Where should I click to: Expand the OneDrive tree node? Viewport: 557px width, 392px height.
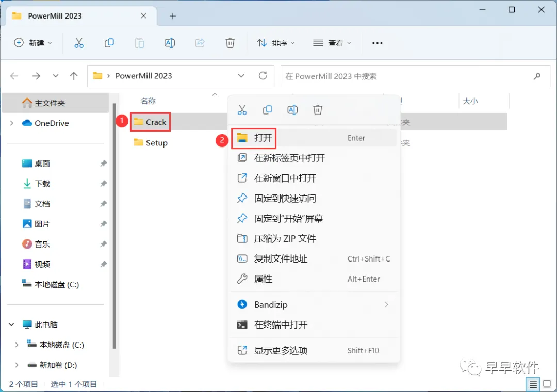tap(12, 123)
